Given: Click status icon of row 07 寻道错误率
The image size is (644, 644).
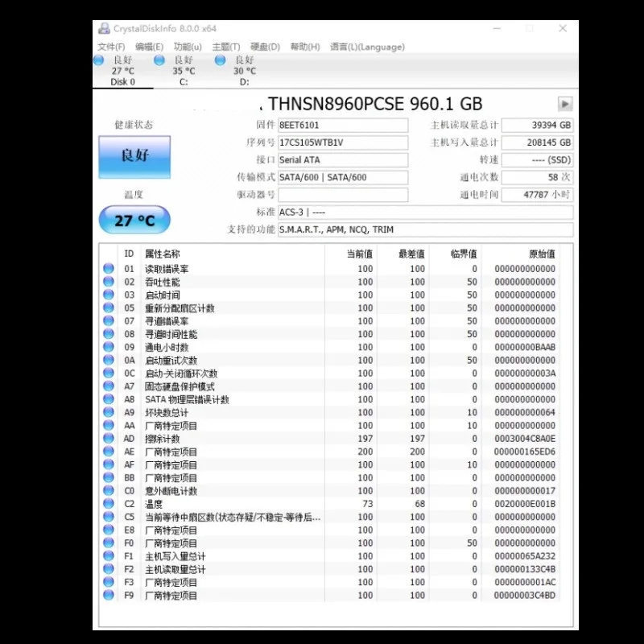Looking at the screenshot, I should pos(109,320).
